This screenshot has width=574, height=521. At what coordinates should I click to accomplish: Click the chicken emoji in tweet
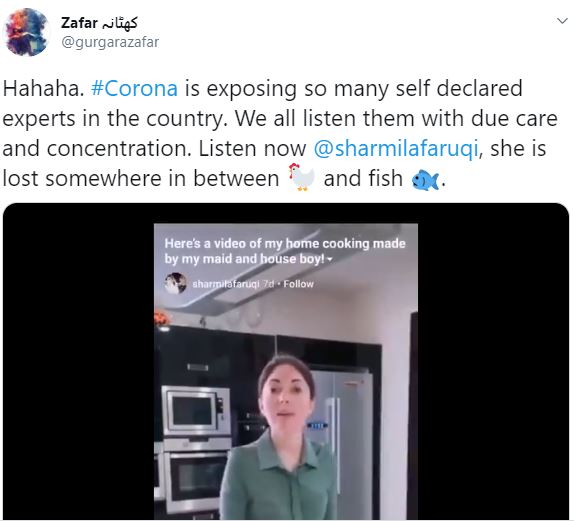pos(301,178)
